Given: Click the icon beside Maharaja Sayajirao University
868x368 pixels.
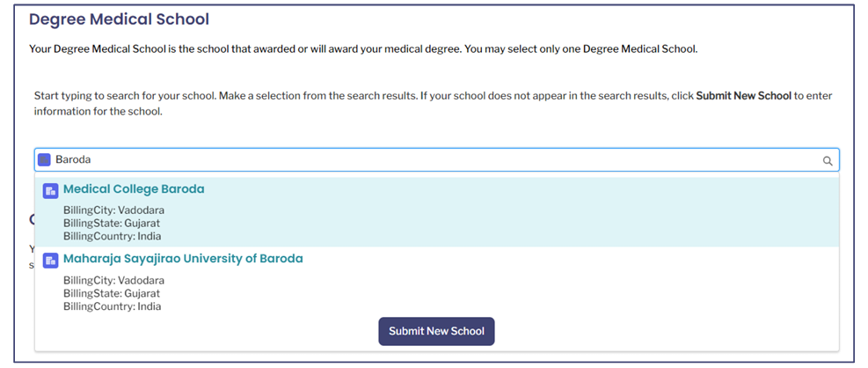Looking at the screenshot, I should [x=50, y=261].
